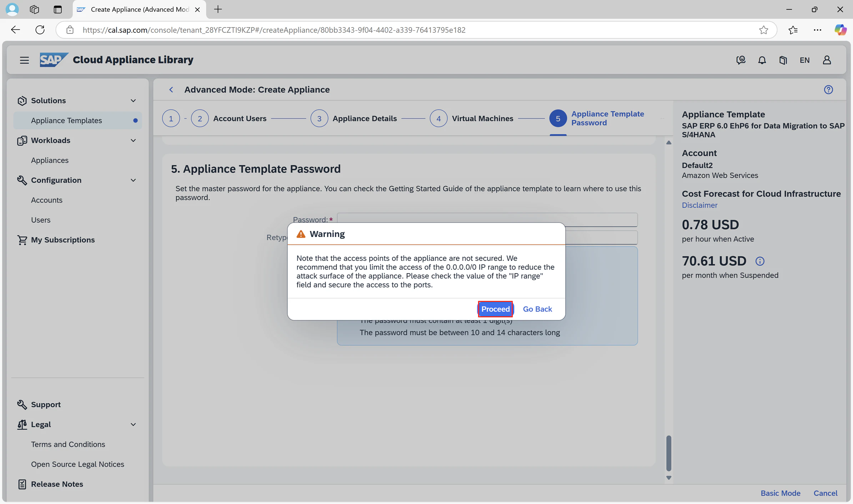This screenshot has height=504, width=853.
Task: Click the Support wrench icon
Action: 22,404
